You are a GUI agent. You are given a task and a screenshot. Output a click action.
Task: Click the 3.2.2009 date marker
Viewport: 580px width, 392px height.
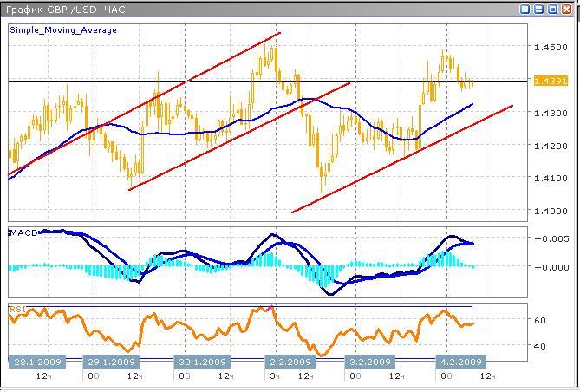(x=371, y=362)
